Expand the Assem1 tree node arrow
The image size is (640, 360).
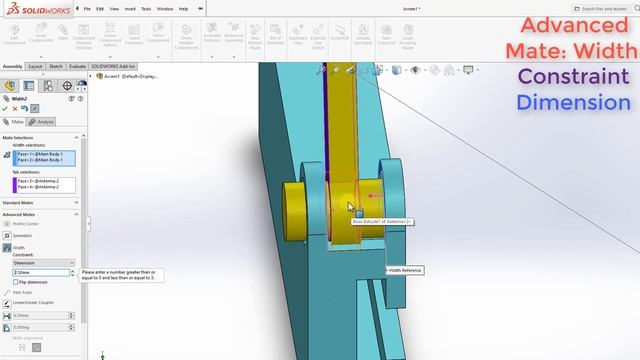(x=91, y=76)
